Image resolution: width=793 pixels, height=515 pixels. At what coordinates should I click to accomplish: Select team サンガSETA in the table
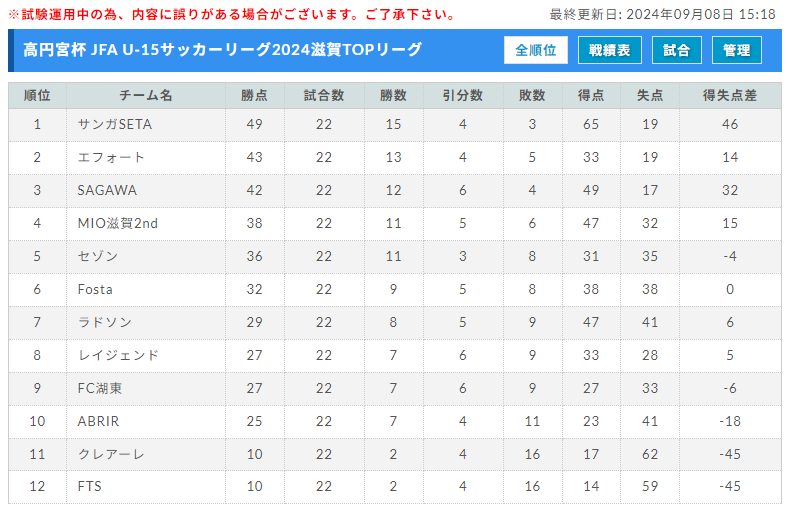coord(115,125)
